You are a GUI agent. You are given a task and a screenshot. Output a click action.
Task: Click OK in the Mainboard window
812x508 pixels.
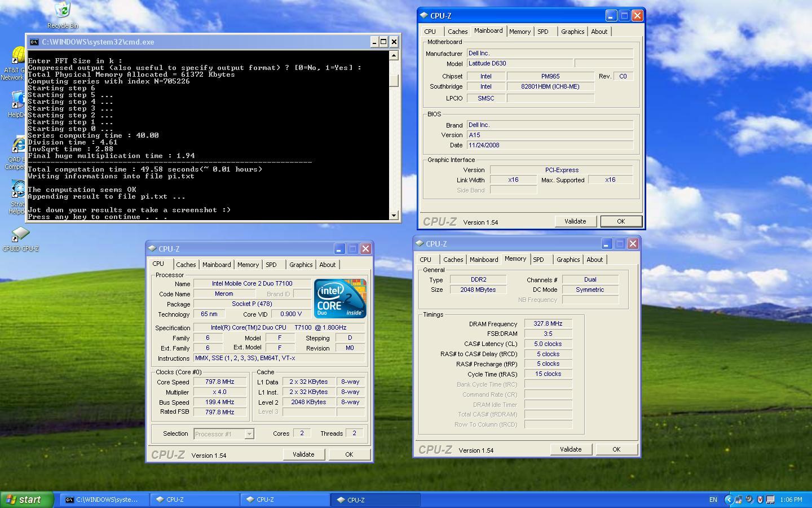[x=621, y=221]
